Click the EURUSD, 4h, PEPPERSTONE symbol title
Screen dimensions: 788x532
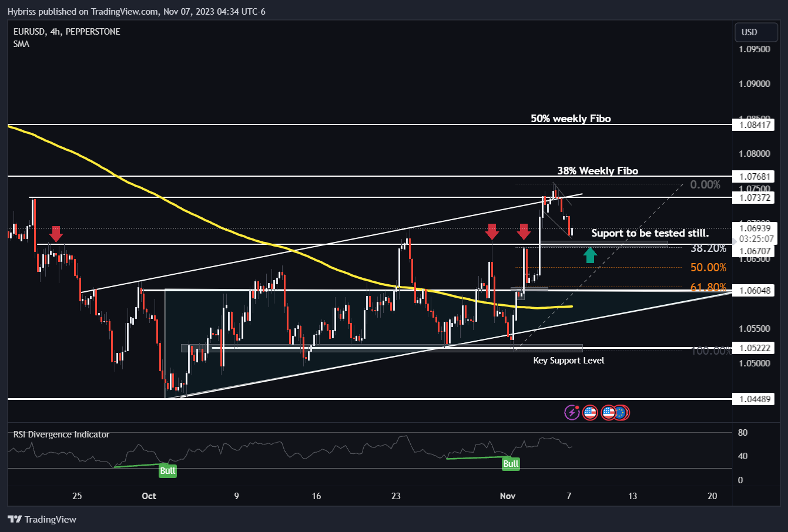pos(66,32)
